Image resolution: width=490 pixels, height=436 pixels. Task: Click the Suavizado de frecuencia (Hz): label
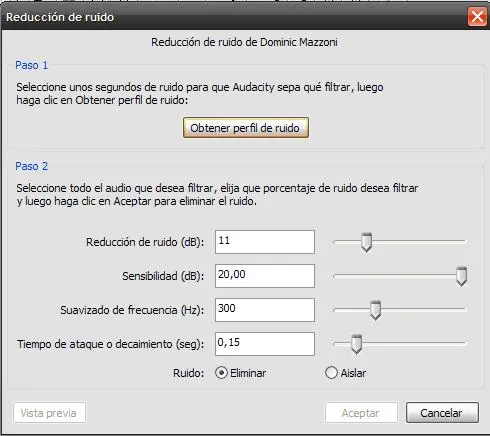pos(132,310)
